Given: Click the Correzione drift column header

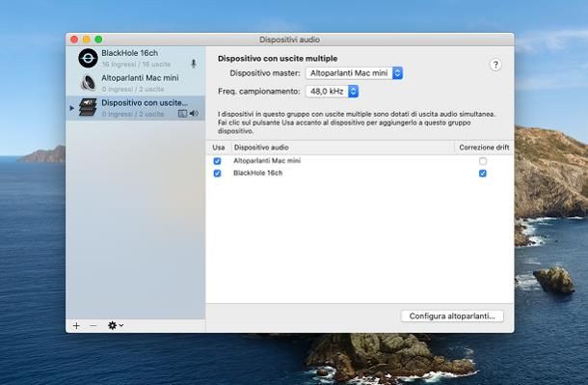Looking at the screenshot, I should pos(484,148).
